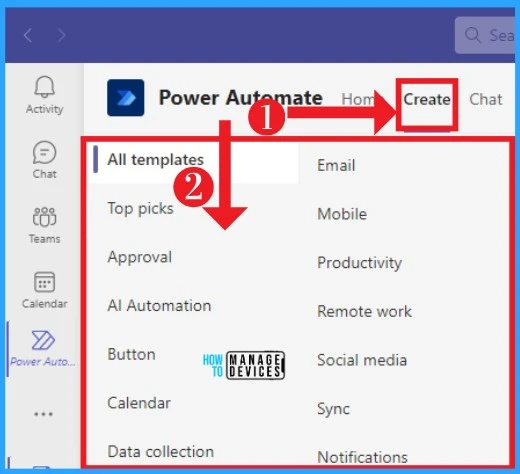Click the search magnifier icon
The image size is (520, 474).
click(x=472, y=35)
